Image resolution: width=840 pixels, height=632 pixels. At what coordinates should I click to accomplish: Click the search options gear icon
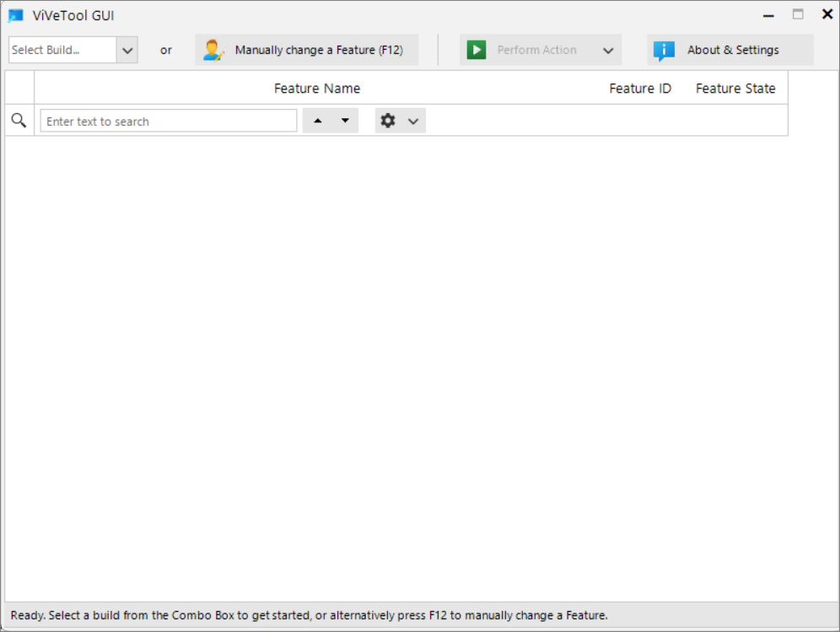(x=388, y=121)
